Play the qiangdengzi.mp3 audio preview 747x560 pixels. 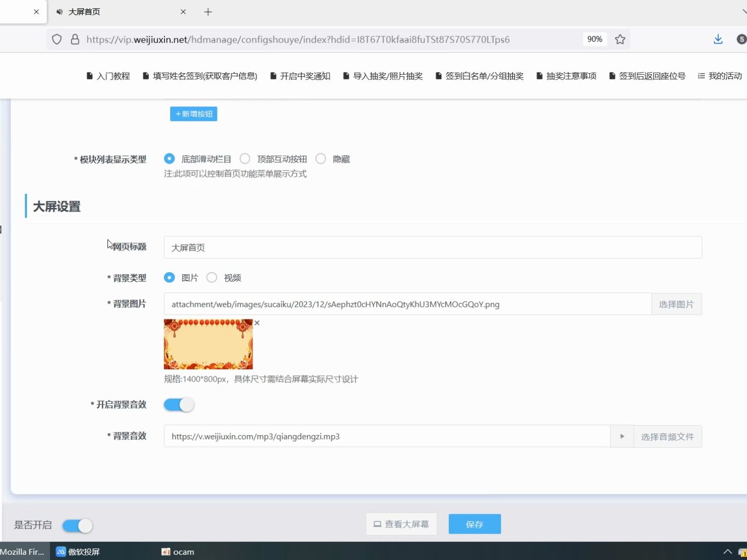(x=621, y=436)
